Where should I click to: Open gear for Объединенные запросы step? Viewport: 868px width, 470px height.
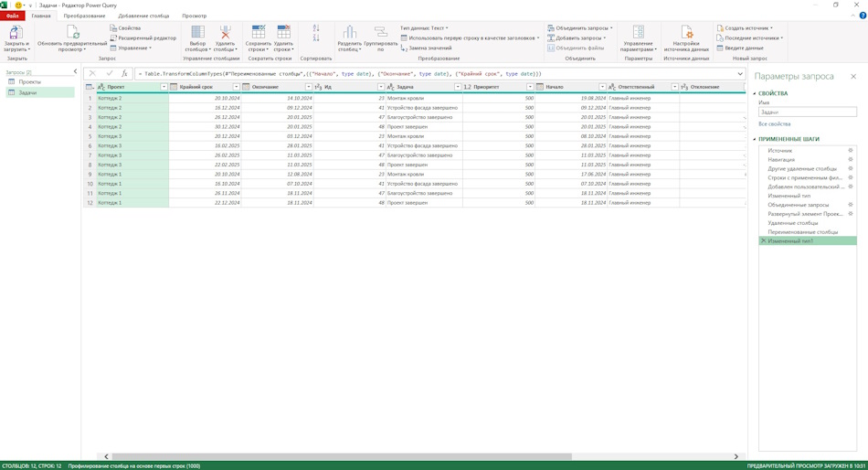(851, 205)
